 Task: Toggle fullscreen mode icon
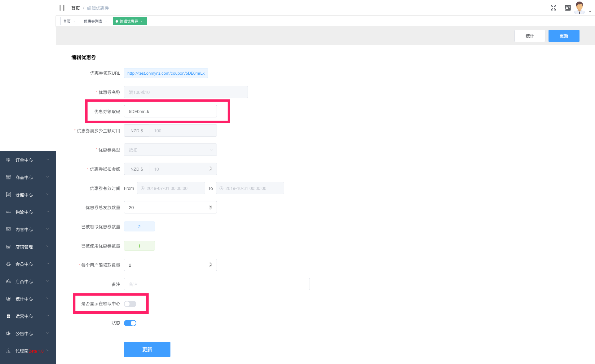coord(553,8)
